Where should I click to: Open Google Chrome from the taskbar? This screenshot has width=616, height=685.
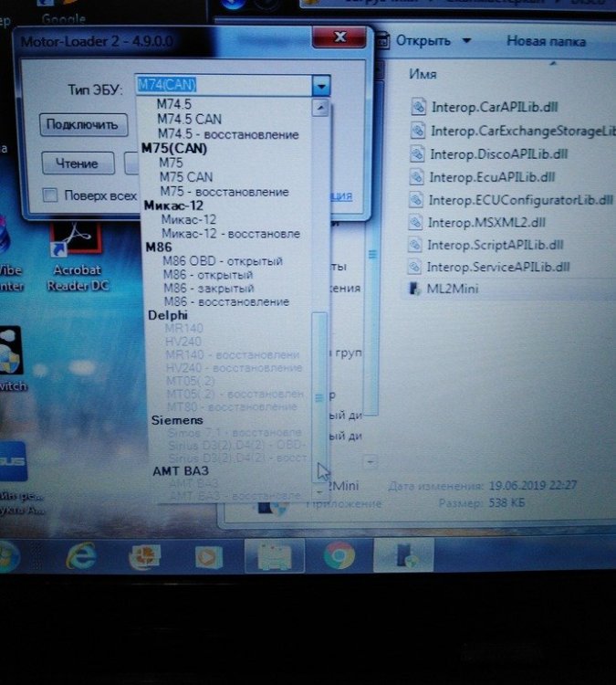(339, 555)
